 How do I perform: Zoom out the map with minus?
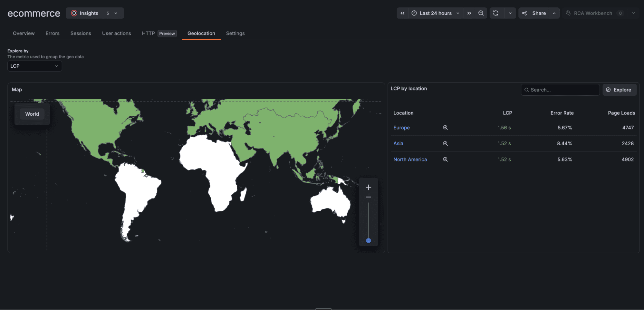click(368, 197)
